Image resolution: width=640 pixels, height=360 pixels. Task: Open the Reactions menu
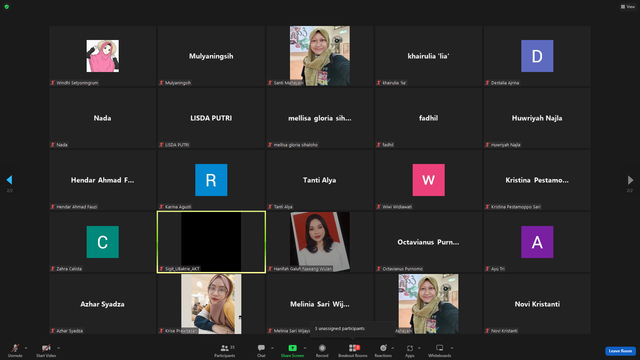coord(383,351)
